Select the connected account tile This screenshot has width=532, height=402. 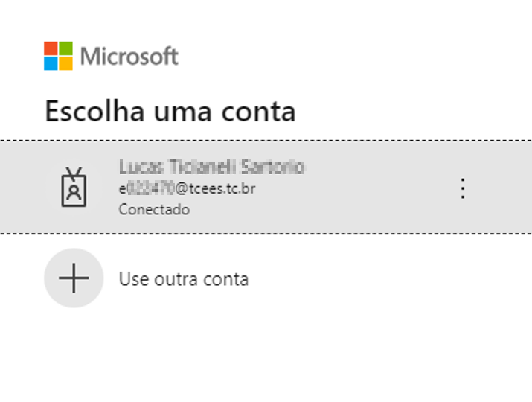[x=266, y=187]
